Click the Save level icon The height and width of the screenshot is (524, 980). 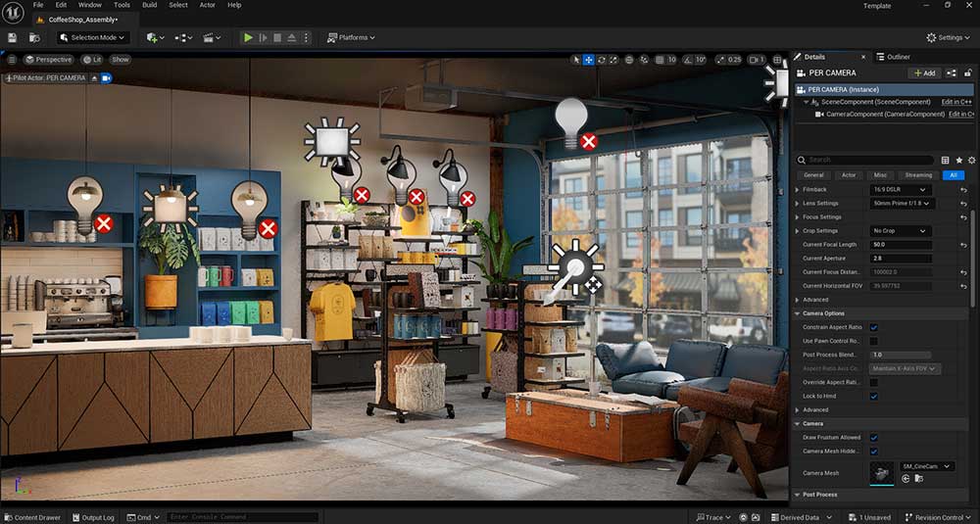[12, 37]
